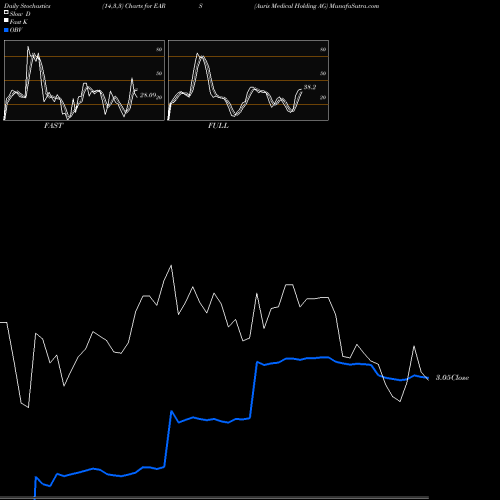Click the '3.05 Close' price label
The height and width of the screenshot is (500, 500).
coord(452,378)
